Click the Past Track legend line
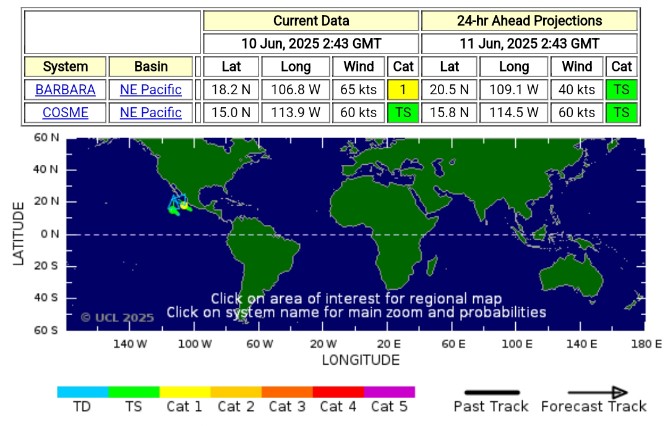The height and width of the screenshot is (426, 668). coord(492,392)
